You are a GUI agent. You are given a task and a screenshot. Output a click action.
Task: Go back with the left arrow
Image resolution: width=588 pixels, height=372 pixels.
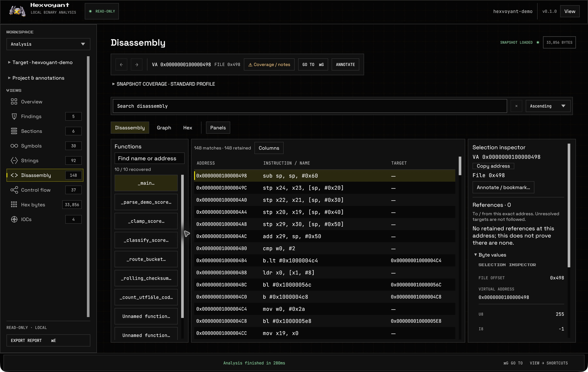pos(121,64)
